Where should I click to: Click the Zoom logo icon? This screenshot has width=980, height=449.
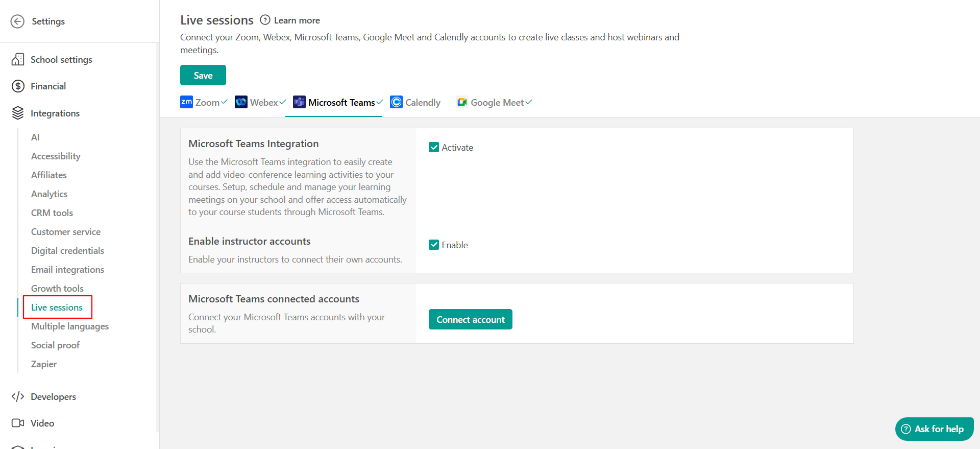(x=186, y=102)
